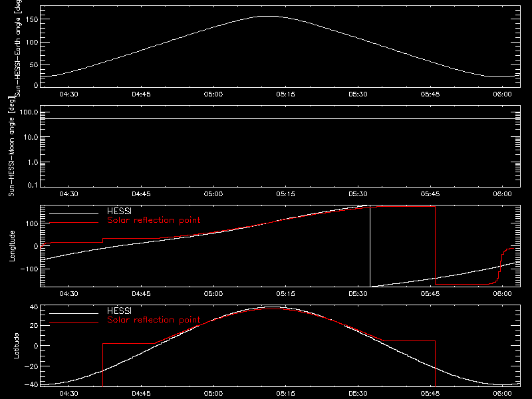The width and height of the screenshot is (532, 399).
Task: Click 50 tick on Earth angle axis
Action: [34, 65]
